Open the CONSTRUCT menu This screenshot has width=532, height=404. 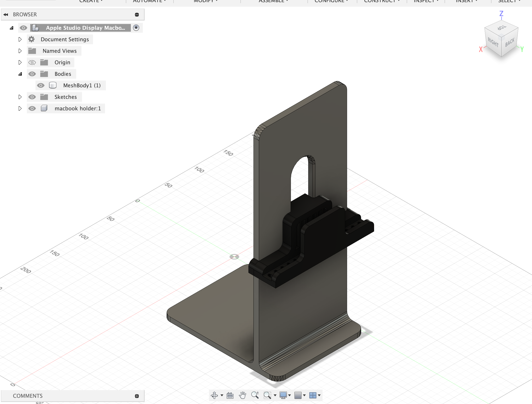pyautogui.click(x=382, y=1)
